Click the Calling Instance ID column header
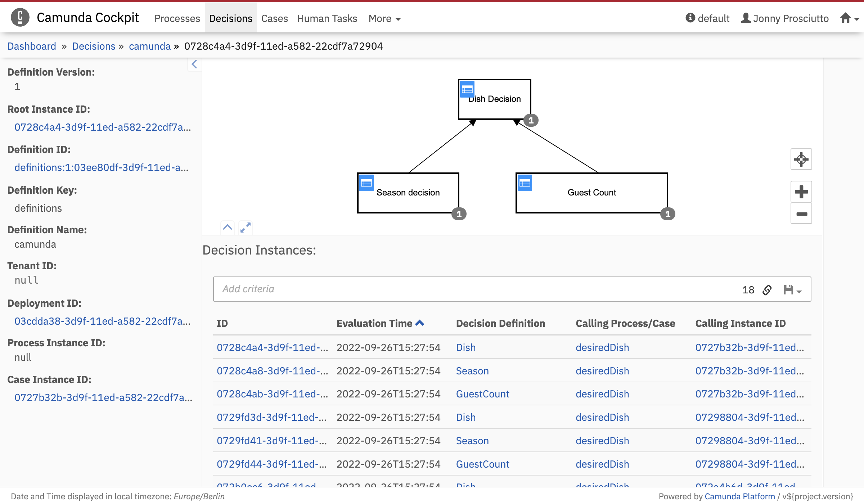 (x=741, y=323)
